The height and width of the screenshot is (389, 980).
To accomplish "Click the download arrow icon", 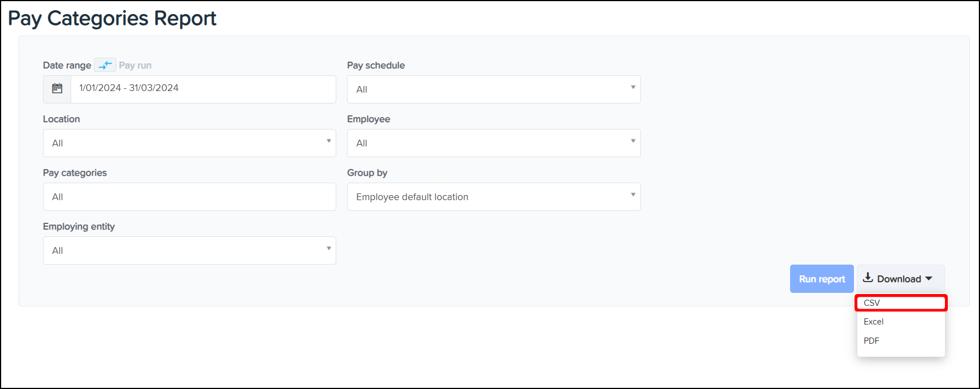I will click(868, 278).
